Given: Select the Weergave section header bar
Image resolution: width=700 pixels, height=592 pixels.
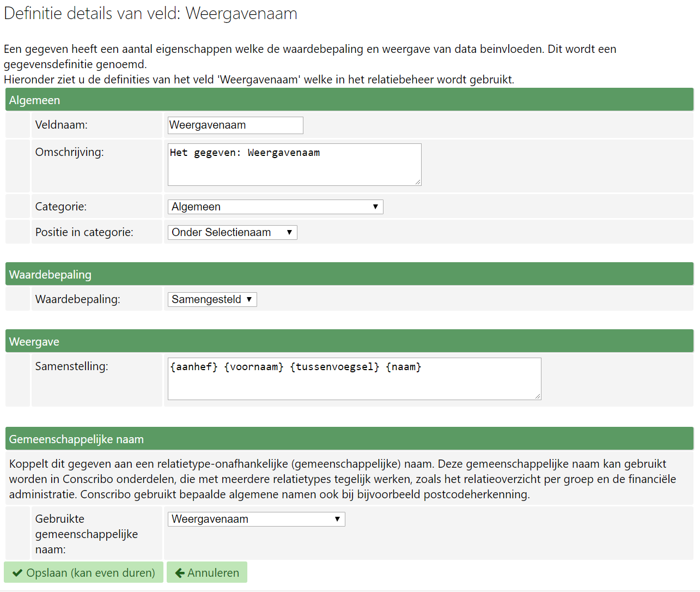Looking at the screenshot, I should (x=349, y=342).
